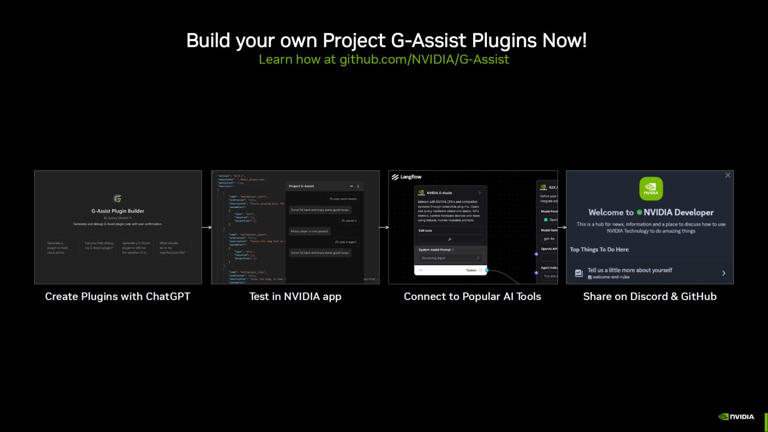Click the green badge before 'NVIDIA Developer'
Image resolution: width=768 pixels, height=432 pixels.
pyautogui.click(x=637, y=211)
